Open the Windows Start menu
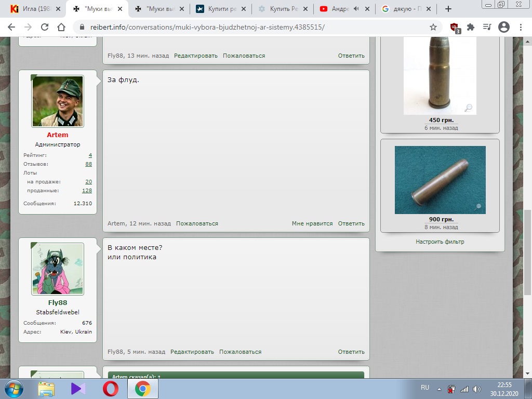Viewport: 532px width, 399px height. (x=14, y=389)
